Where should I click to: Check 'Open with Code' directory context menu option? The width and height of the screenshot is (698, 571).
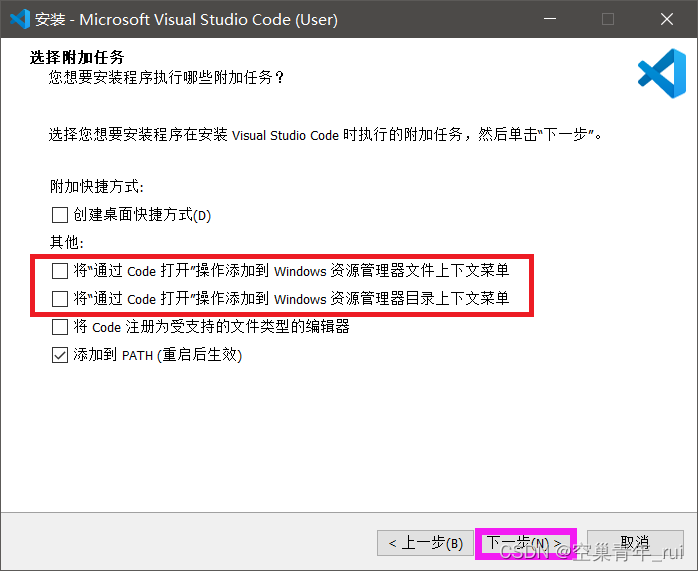tap(60, 299)
